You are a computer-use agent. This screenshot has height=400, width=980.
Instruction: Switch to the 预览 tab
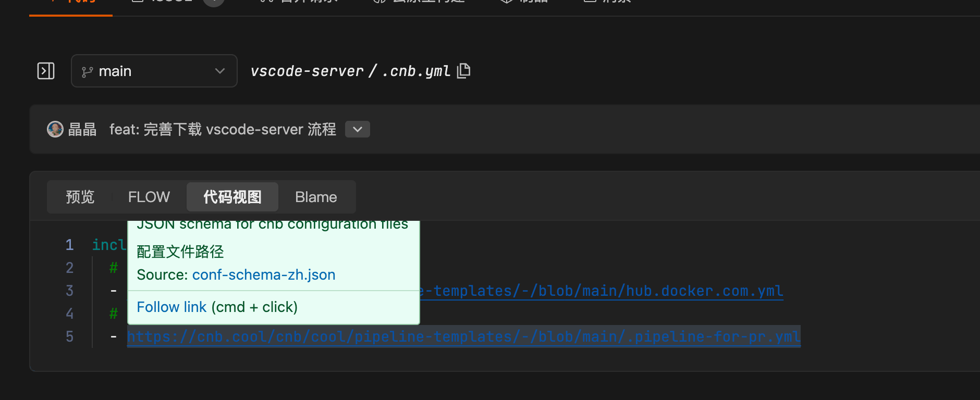pos(80,197)
